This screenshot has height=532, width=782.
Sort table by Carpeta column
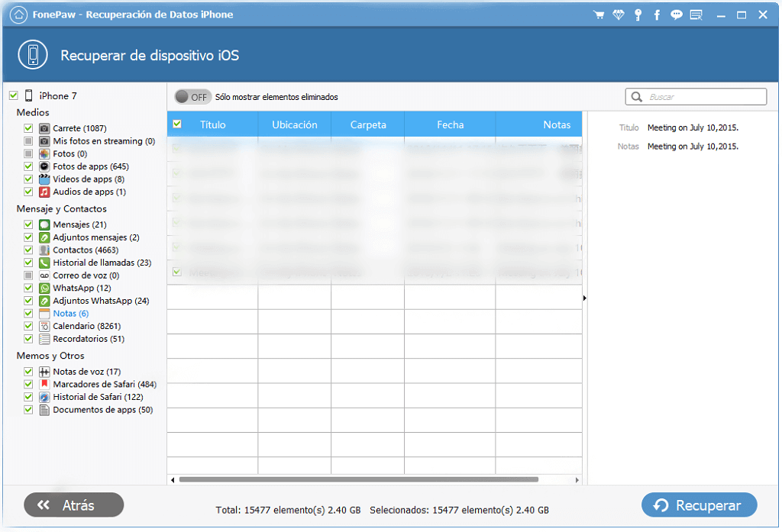368,124
